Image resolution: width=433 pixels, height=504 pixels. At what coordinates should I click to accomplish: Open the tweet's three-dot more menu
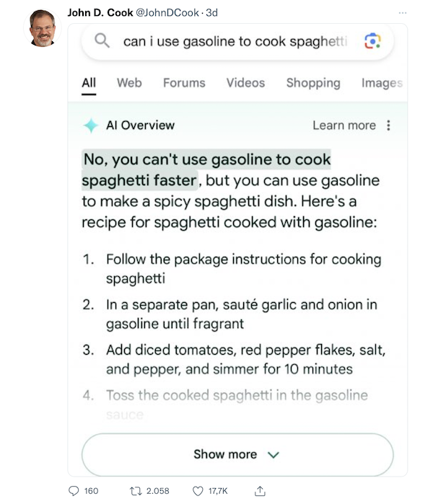(403, 13)
